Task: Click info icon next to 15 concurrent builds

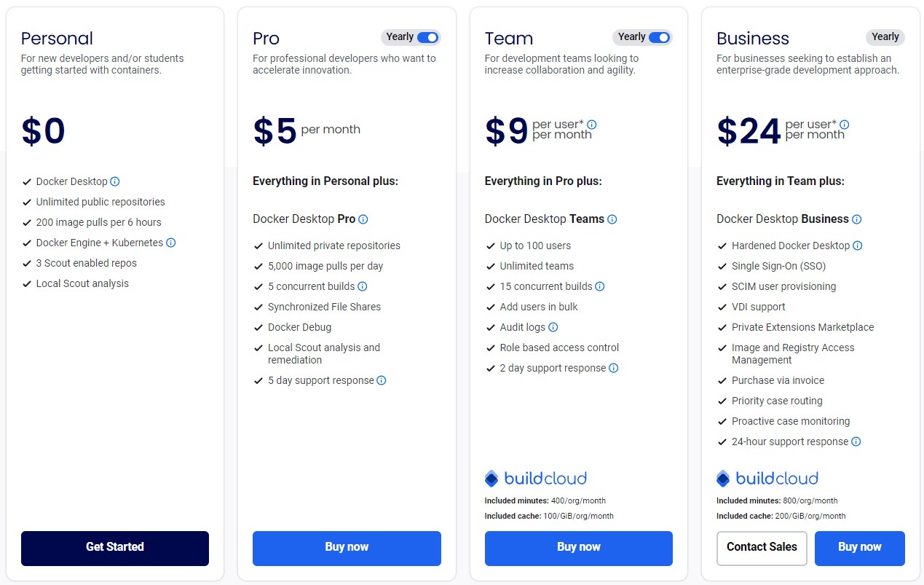Action: 600,286
